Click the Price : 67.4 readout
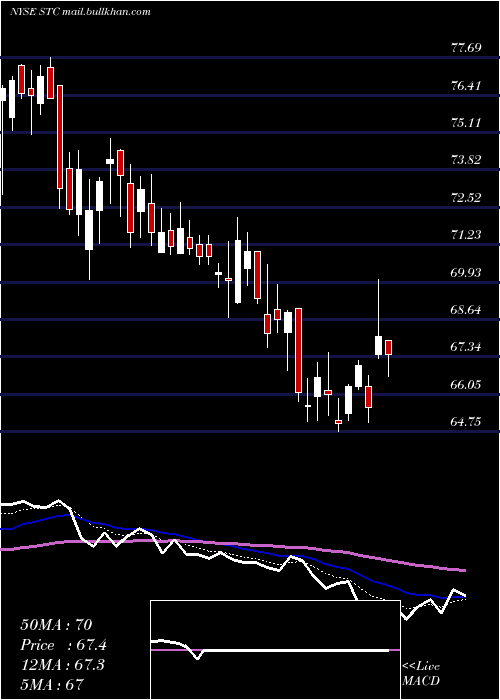This screenshot has height=700, width=500. tap(63, 645)
